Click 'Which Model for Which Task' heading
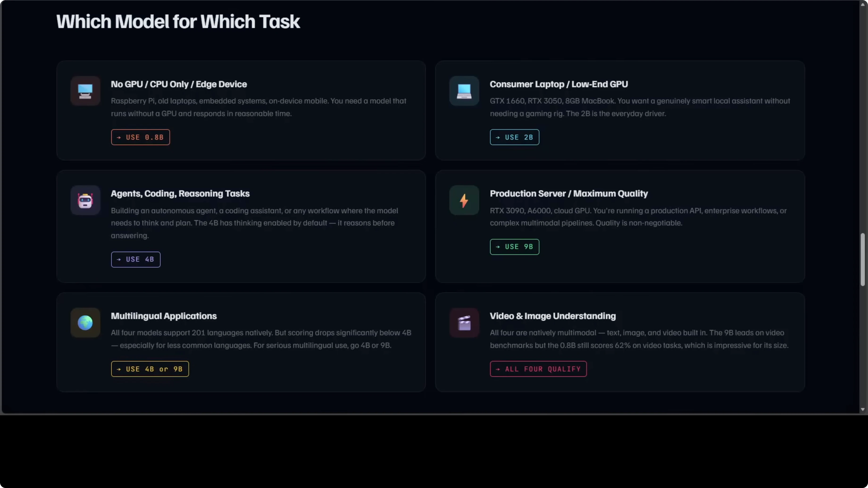The height and width of the screenshot is (488, 868). coord(178,22)
